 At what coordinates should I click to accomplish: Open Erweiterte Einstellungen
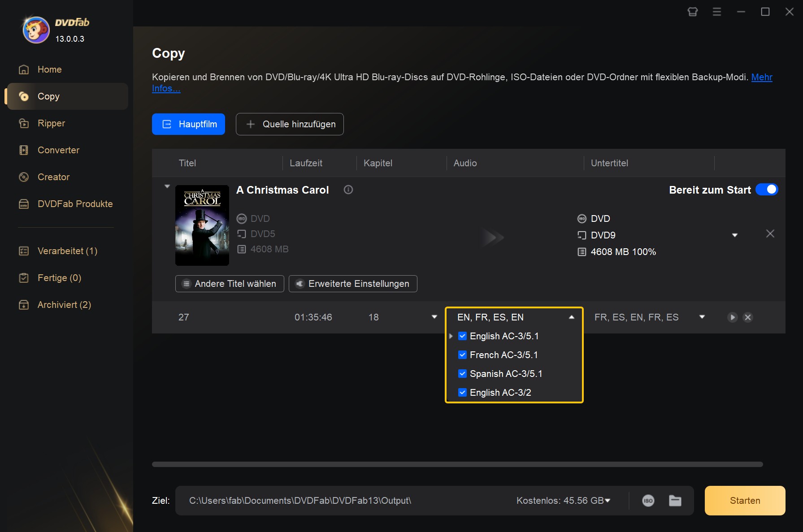pyautogui.click(x=353, y=284)
